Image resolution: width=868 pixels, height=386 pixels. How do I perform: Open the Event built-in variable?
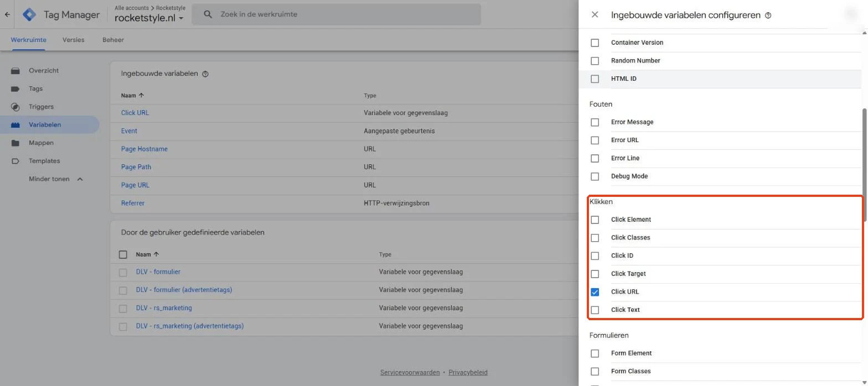[129, 131]
